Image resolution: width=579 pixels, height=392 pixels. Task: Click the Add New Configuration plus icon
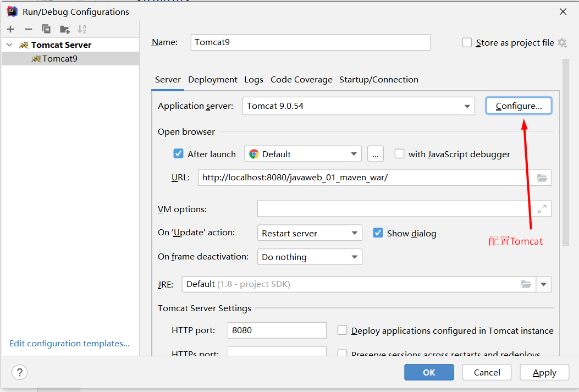tap(10, 29)
